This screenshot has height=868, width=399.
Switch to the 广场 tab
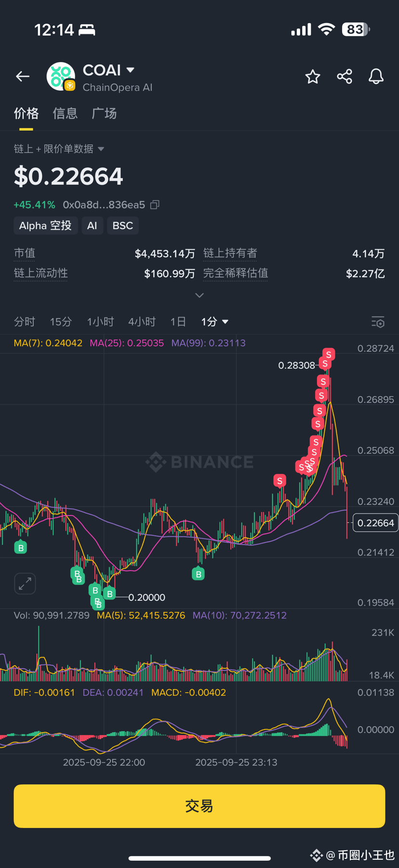pos(104,113)
